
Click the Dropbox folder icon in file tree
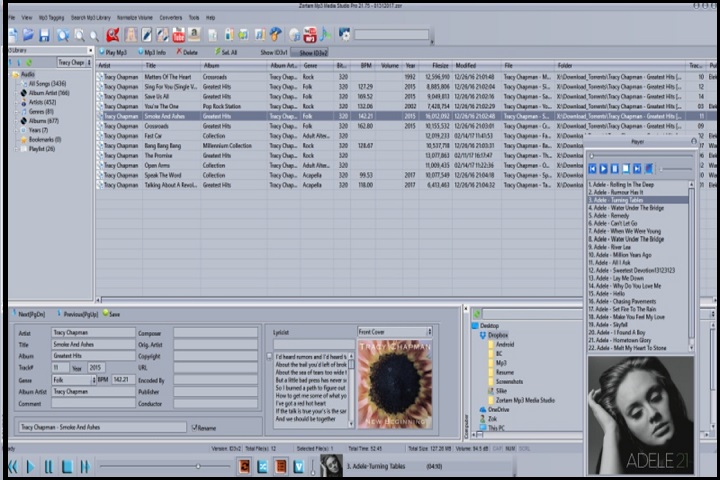coord(484,335)
